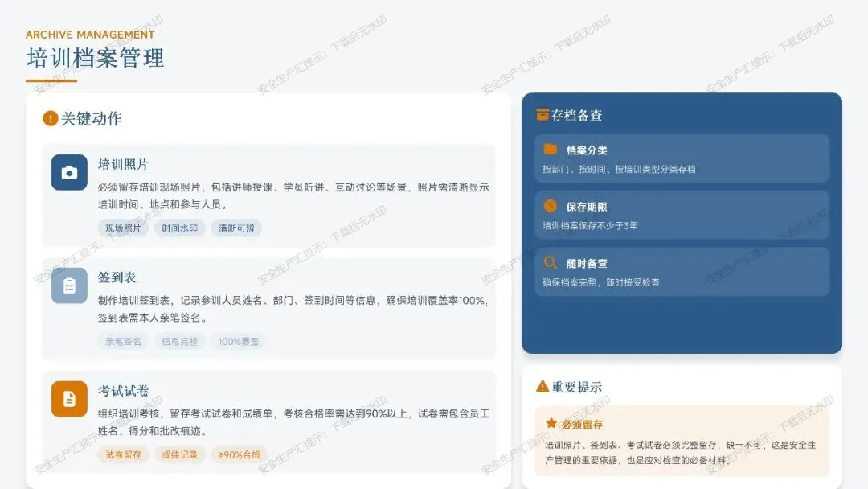This screenshot has height=489, width=868.
Task: Click the 签到表 card title
Action: point(117,277)
